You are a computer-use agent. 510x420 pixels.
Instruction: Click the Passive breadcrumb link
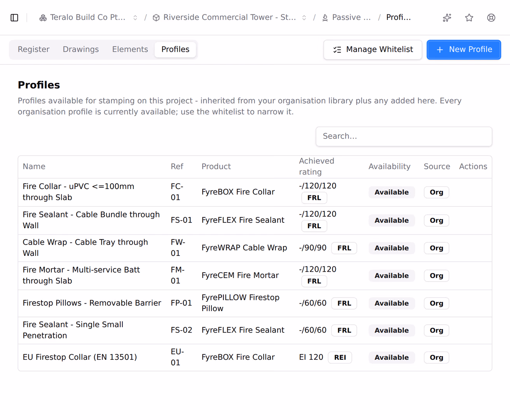(351, 17)
